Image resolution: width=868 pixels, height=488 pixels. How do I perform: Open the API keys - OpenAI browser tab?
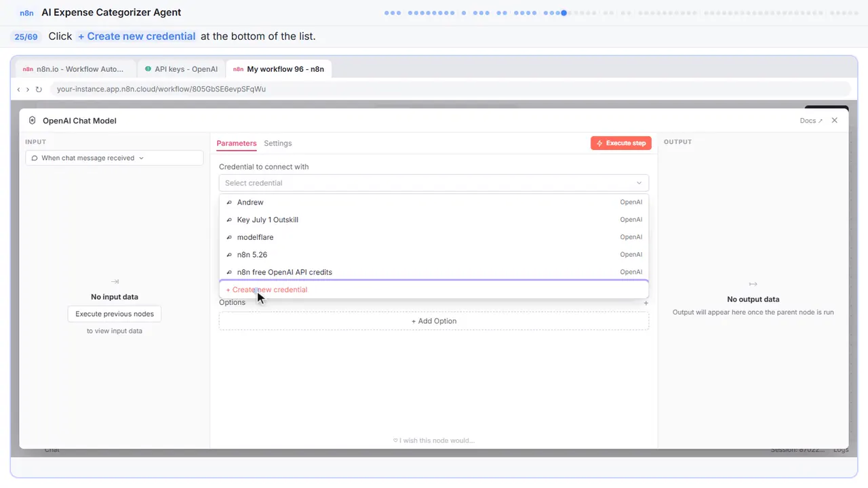click(x=181, y=69)
